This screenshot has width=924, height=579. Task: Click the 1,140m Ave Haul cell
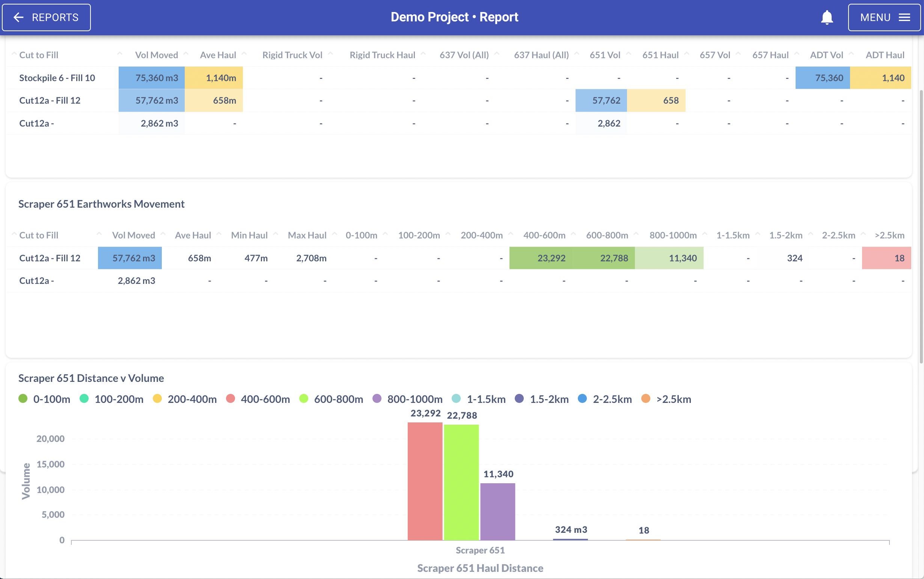point(214,78)
